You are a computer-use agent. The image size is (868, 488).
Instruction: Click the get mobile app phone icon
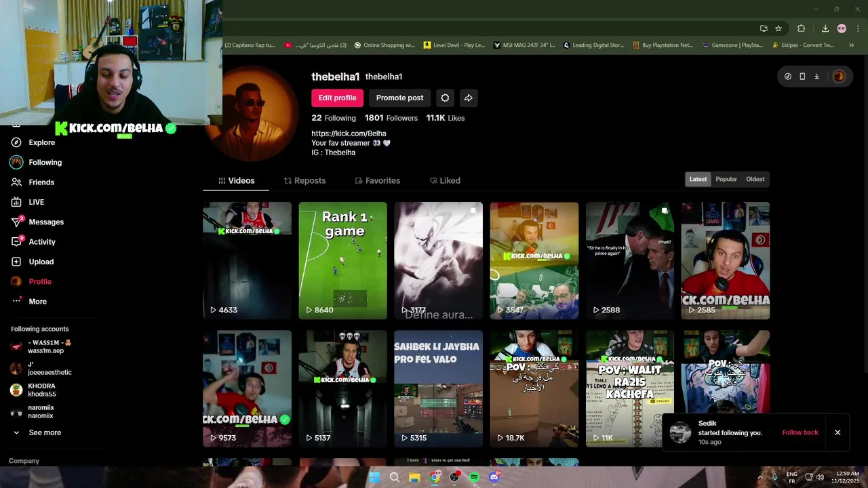[x=802, y=77]
